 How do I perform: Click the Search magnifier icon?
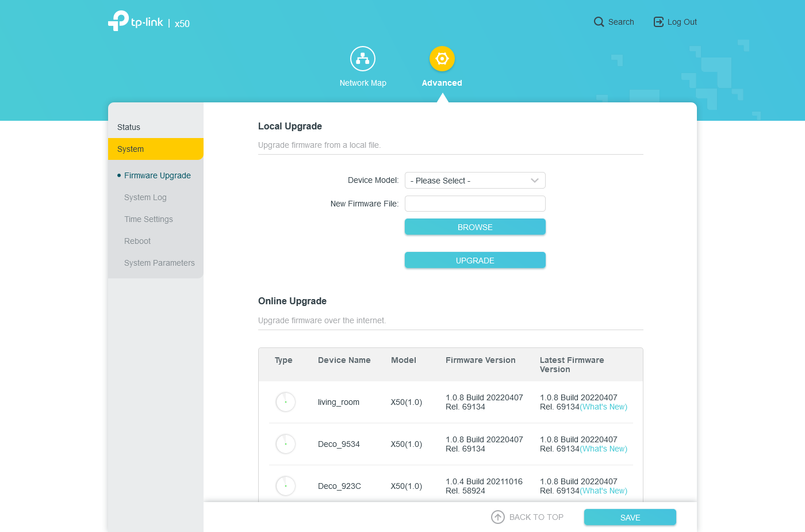pyautogui.click(x=599, y=22)
